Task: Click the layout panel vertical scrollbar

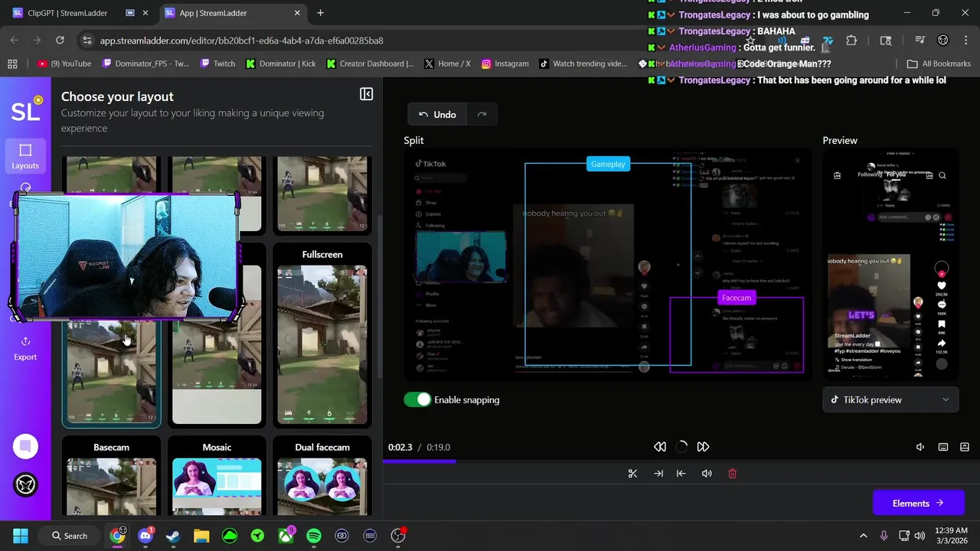Action: (378, 298)
